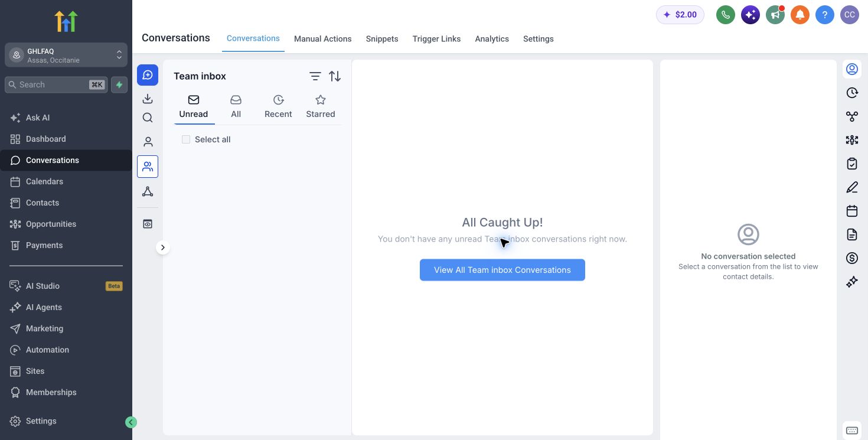The width and height of the screenshot is (868, 440).
Task: Open the contact profile icon in right panel
Action: tap(851, 69)
